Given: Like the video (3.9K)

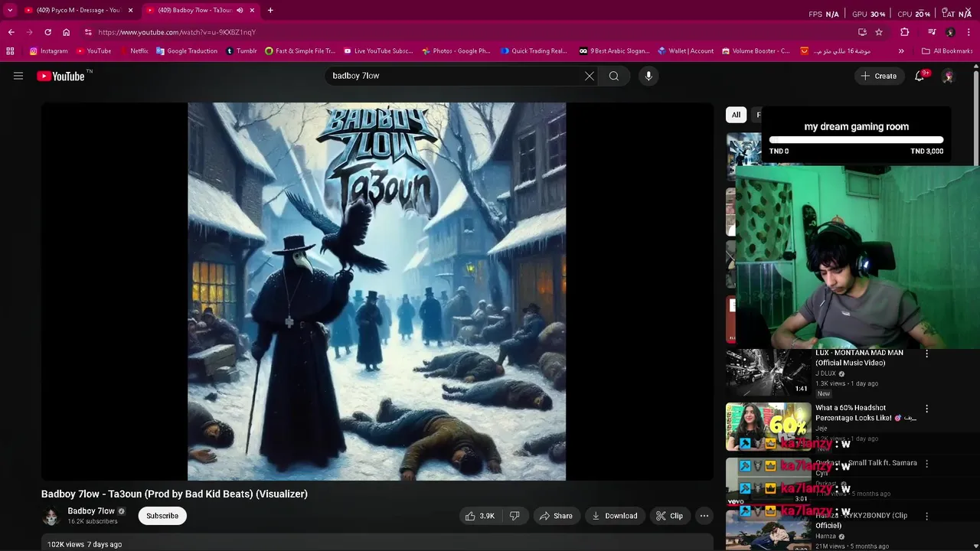Looking at the screenshot, I should point(479,516).
